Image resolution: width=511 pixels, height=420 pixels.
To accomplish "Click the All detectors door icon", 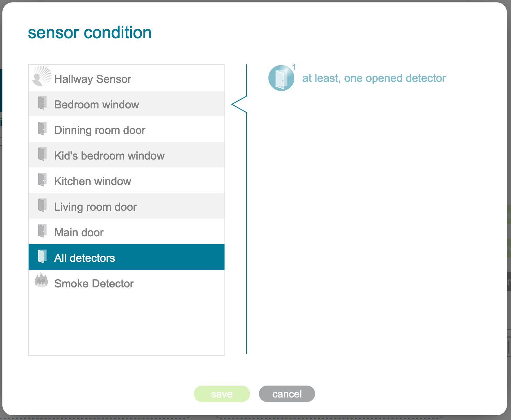I will 42,256.
